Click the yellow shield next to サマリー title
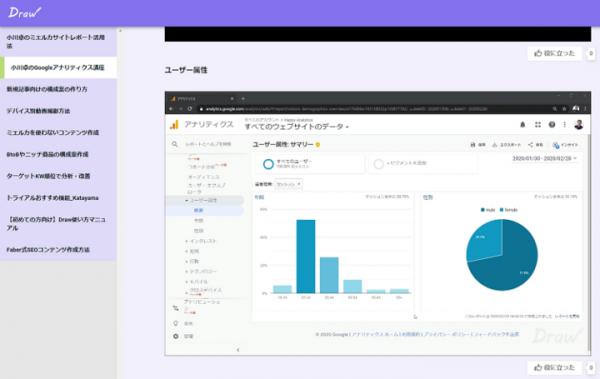Screen dimensions: 600x379 pos(318,145)
